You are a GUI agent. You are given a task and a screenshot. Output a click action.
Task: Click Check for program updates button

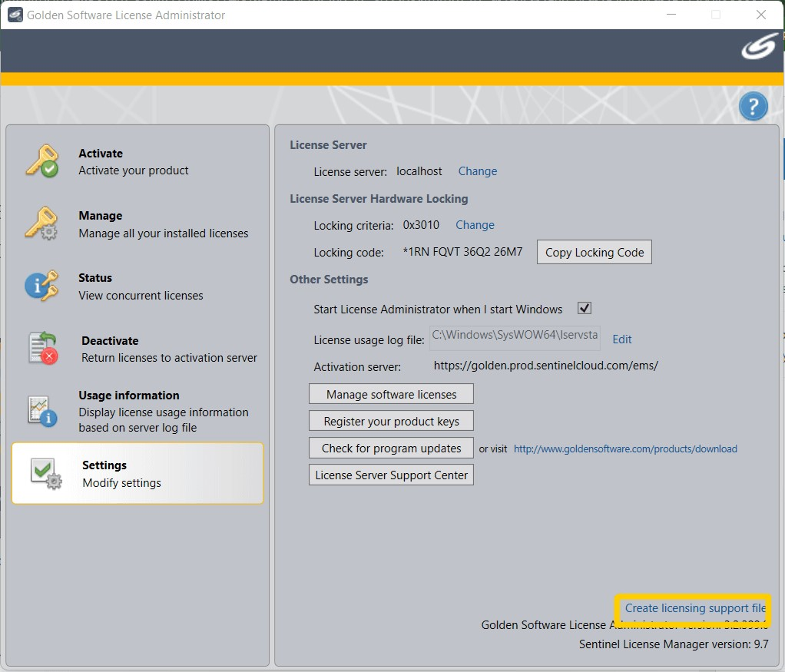[391, 449]
